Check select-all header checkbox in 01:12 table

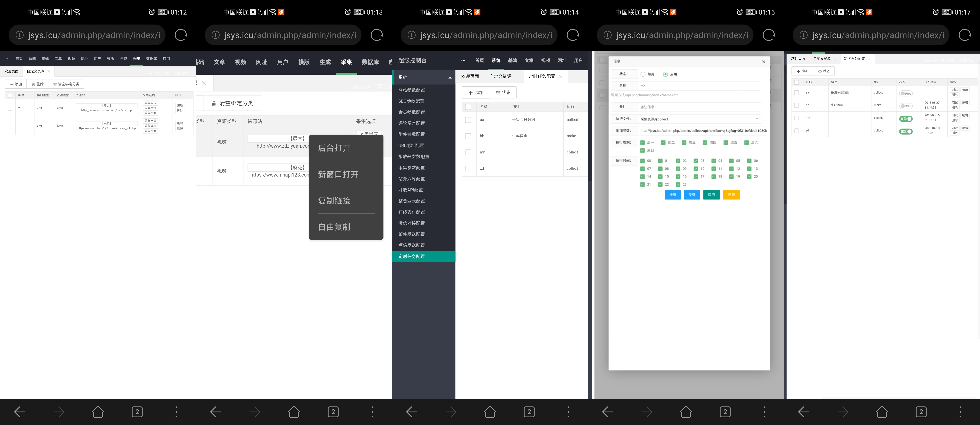point(10,96)
